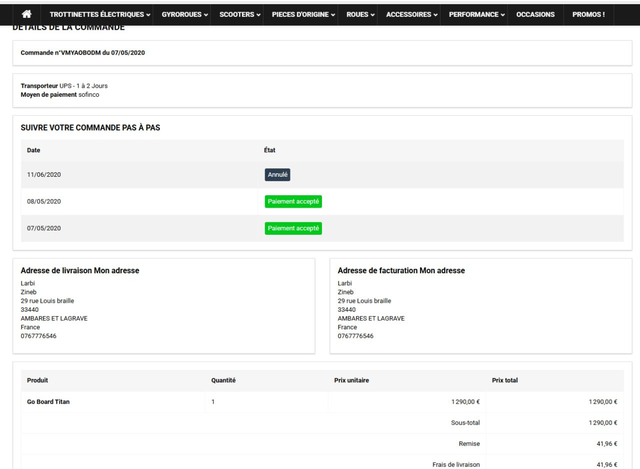Click the Sous-total label
Screen dimensions: 640x469
tap(465, 423)
